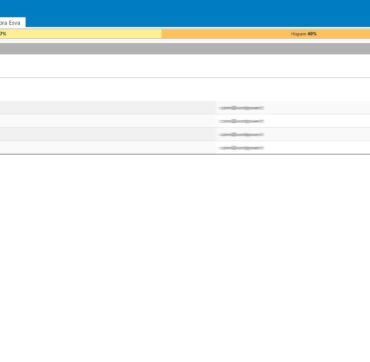Click the orange 40% progress bar segment

[x=266, y=34]
